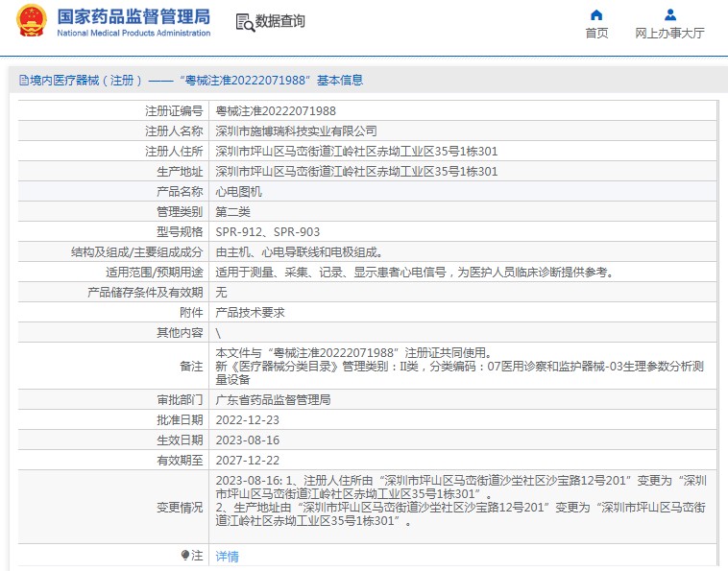Open the 详情 link
Image resolution: width=728 pixels, height=571 pixels.
(227, 556)
